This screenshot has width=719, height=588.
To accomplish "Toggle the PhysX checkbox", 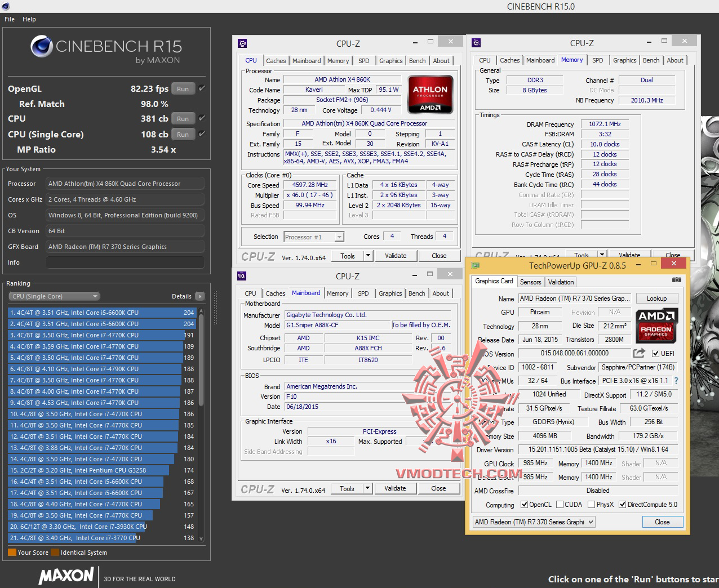I will 591,505.
